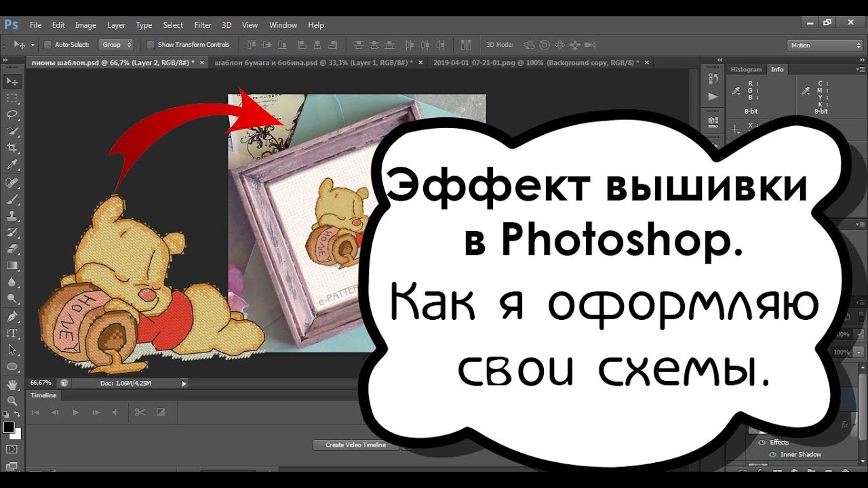Open the Window menu
This screenshot has height=488, width=868.
283,25
